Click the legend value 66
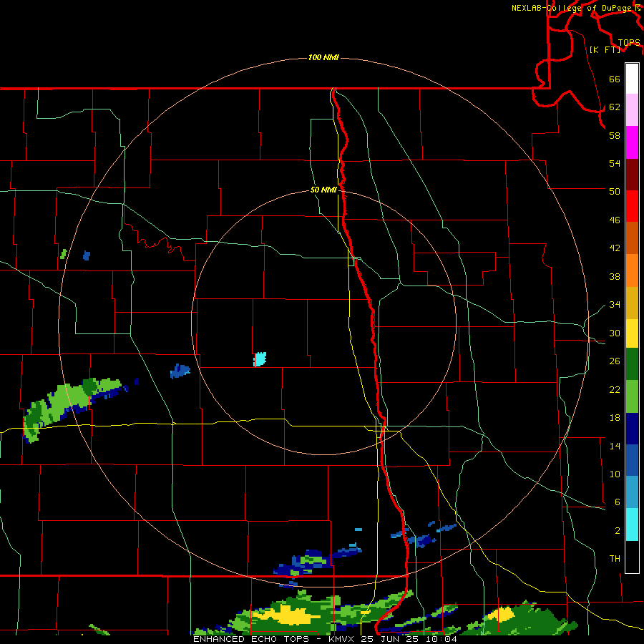644x644 pixels. tap(615, 79)
